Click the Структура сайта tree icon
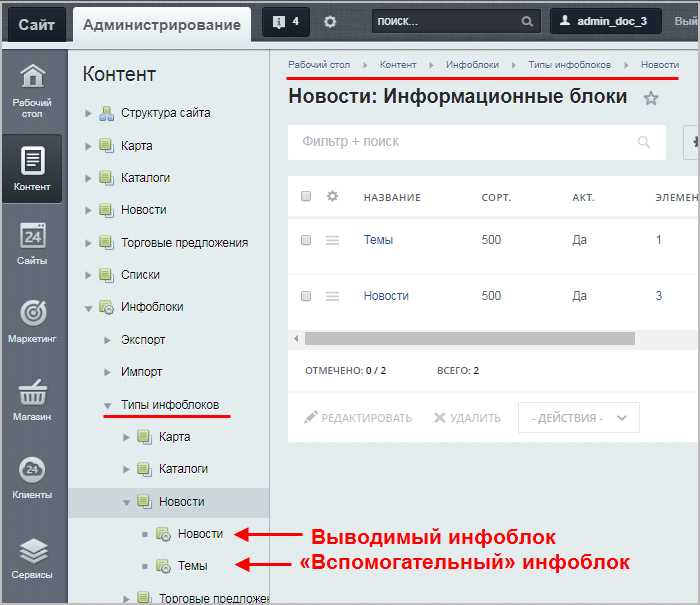 [106, 113]
